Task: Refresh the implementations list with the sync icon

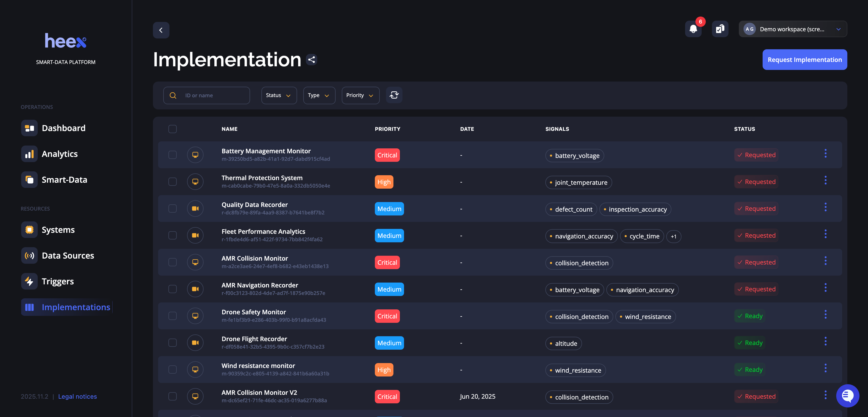Action: [x=394, y=95]
